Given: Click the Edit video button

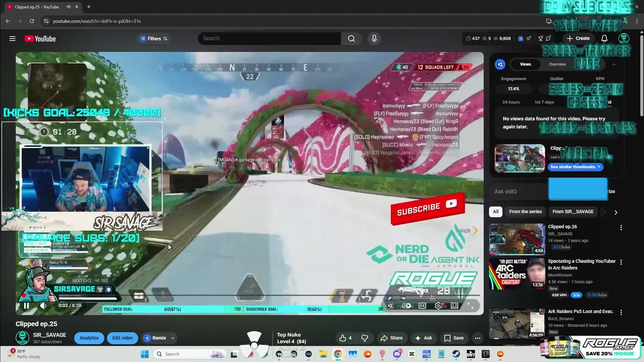Looking at the screenshot, I should pos(122,338).
